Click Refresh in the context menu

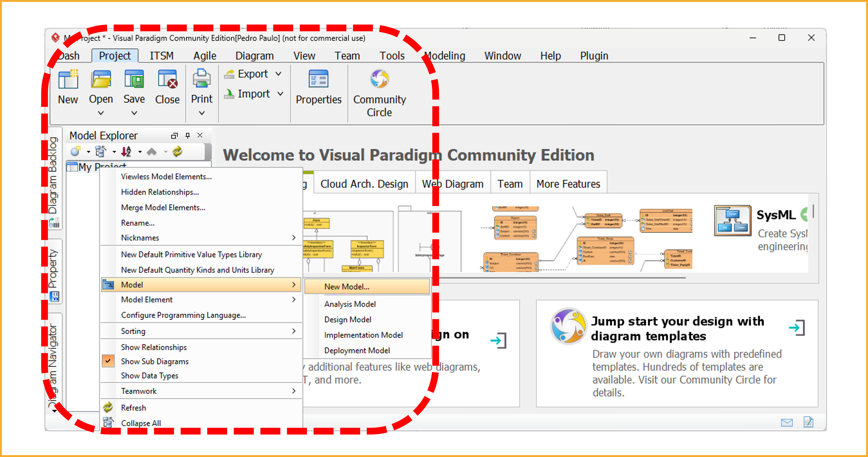pyautogui.click(x=201, y=408)
